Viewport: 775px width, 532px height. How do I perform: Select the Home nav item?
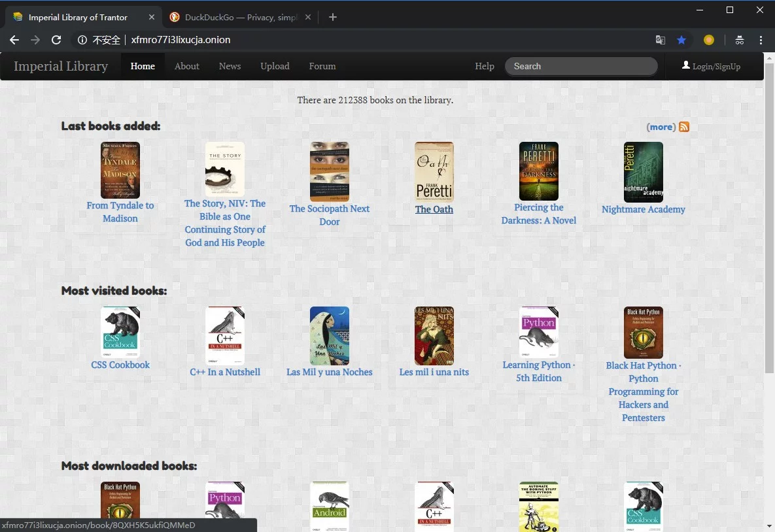click(143, 66)
